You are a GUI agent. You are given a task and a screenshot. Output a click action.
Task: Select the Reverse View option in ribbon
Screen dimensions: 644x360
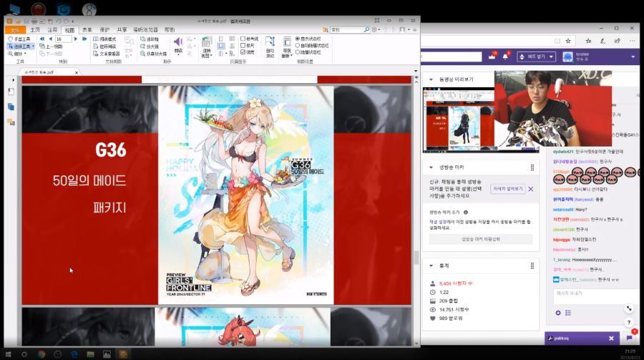click(104, 47)
